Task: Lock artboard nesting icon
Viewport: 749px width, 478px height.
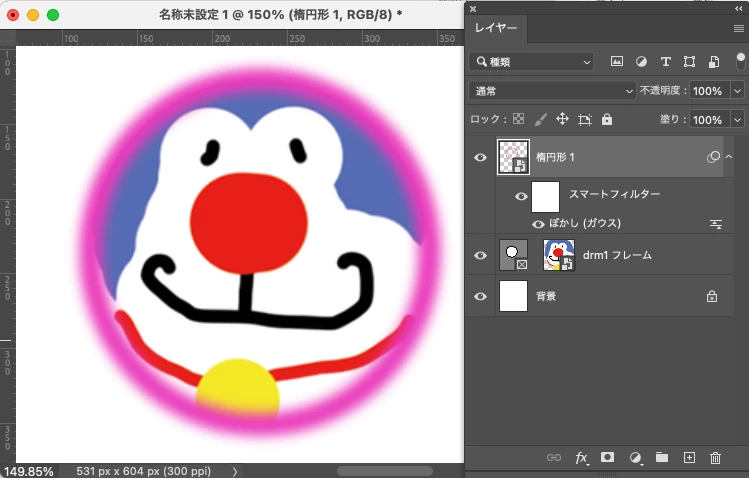Action: (x=585, y=119)
